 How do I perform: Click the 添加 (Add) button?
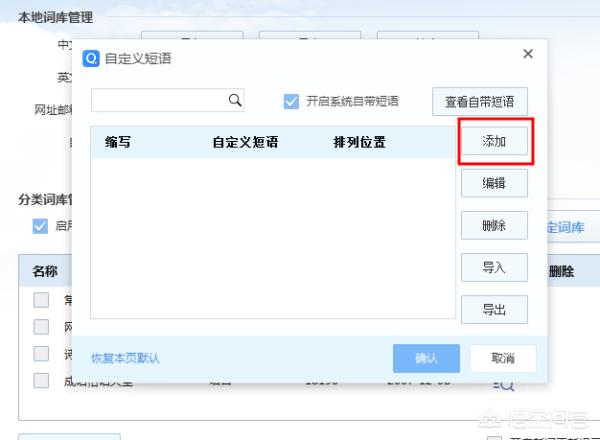click(x=494, y=142)
